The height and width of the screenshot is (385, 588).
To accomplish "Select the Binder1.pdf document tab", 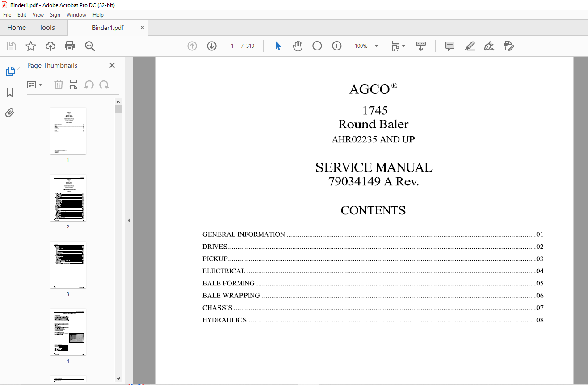I will tap(108, 28).
